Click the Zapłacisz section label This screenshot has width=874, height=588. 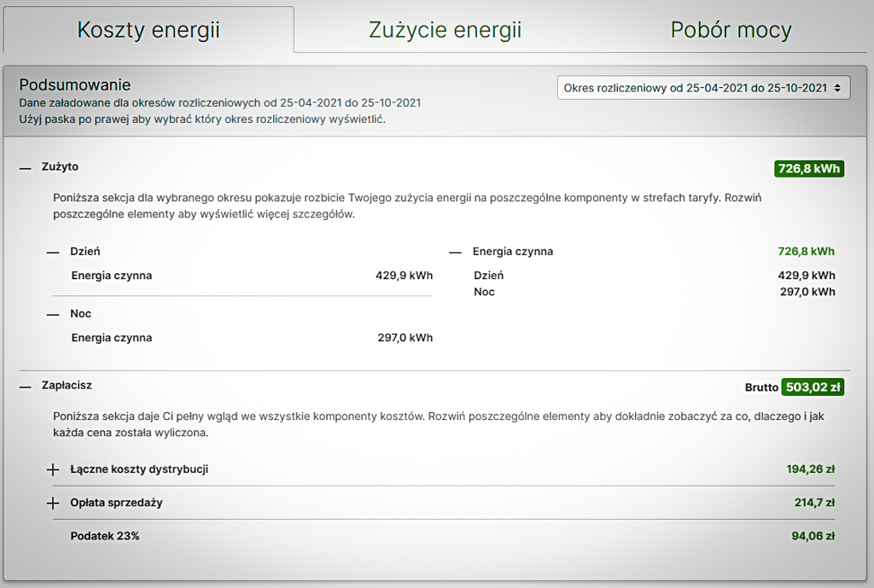(x=67, y=385)
